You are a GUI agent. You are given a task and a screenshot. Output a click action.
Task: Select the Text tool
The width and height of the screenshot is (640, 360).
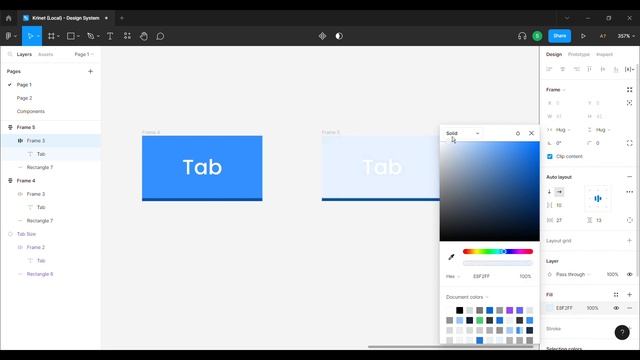pyautogui.click(x=110, y=36)
